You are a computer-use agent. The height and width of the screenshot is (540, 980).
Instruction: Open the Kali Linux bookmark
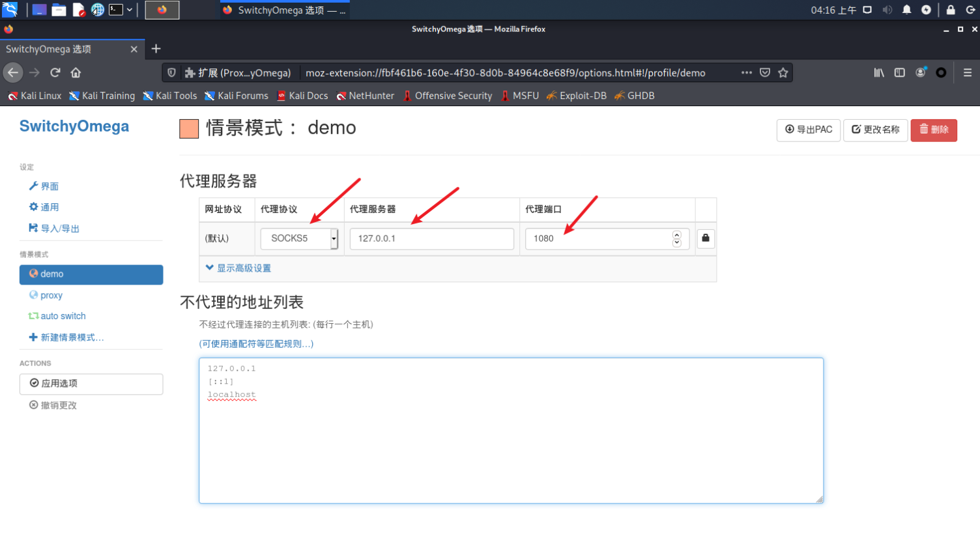tap(35, 96)
